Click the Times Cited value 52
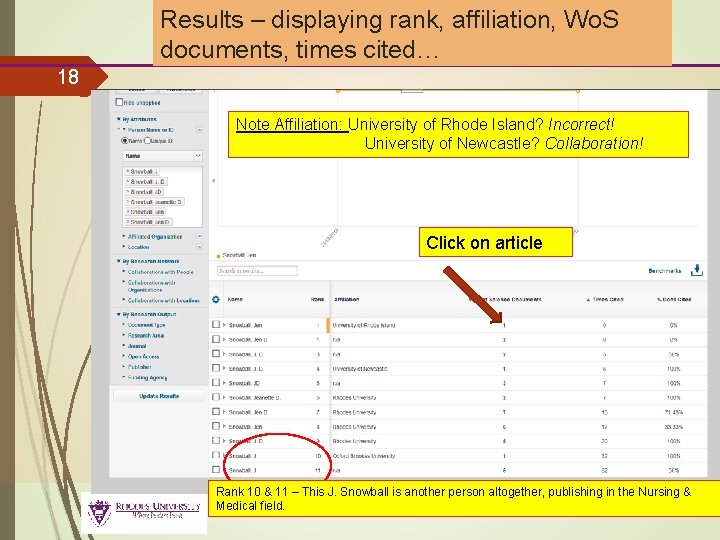Viewport: 720px width, 540px height. point(604,470)
